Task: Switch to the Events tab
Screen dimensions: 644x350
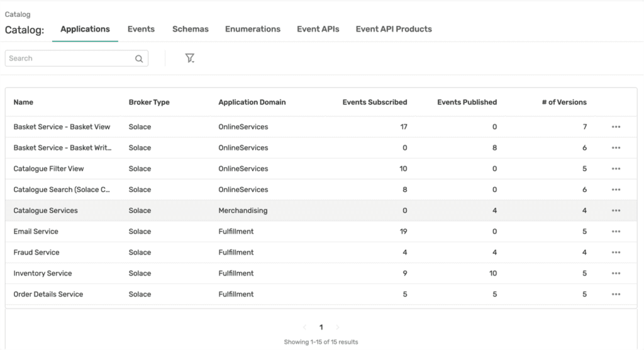Action: click(x=141, y=29)
